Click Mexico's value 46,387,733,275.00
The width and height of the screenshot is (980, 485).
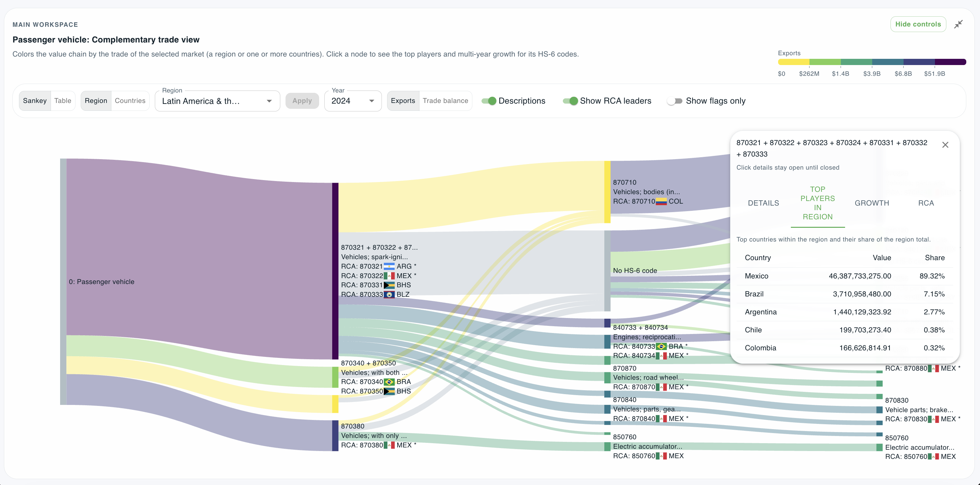(860, 276)
